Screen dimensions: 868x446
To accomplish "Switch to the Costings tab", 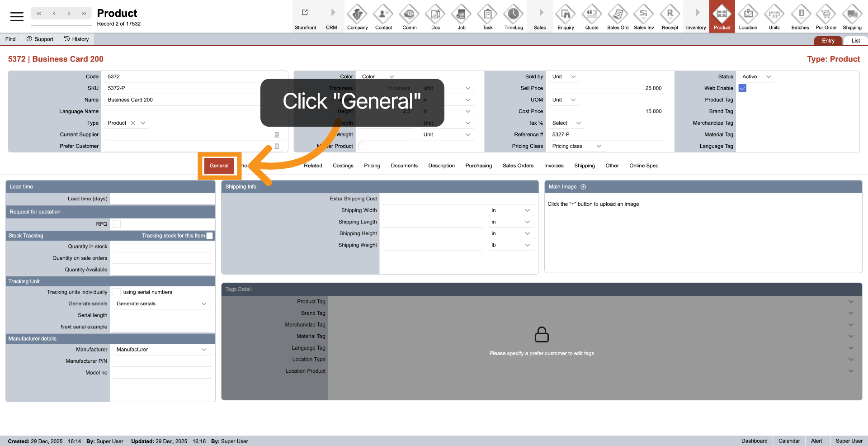I will (x=343, y=166).
